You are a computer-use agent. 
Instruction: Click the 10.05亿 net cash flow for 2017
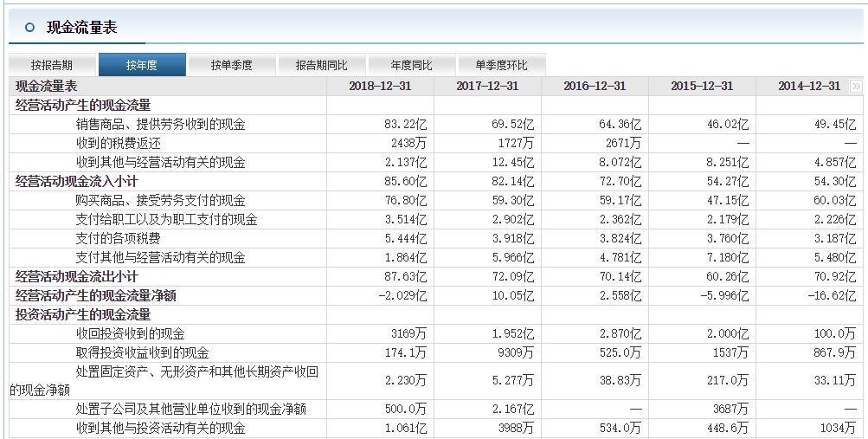click(x=512, y=295)
